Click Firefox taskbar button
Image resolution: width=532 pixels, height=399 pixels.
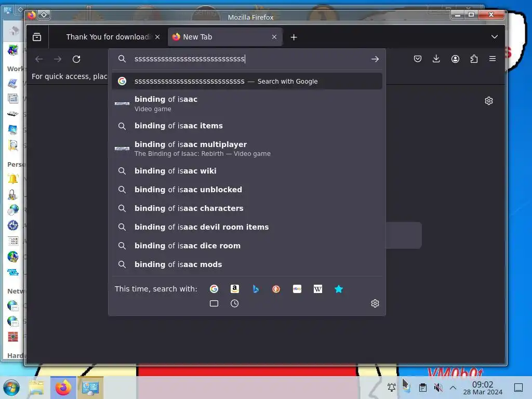[63, 388]
